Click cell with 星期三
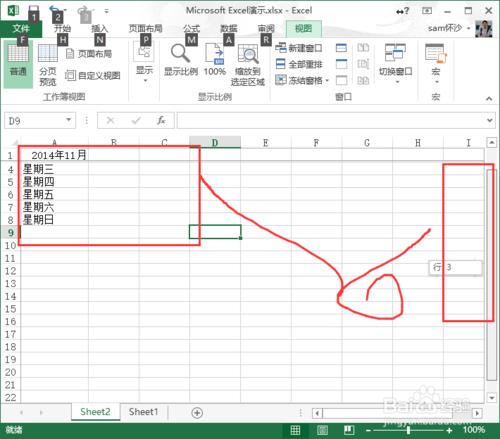 54,169
